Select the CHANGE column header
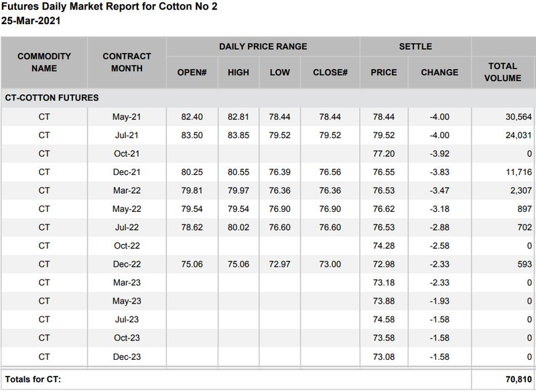536x392 pixels. pos(440,72)
